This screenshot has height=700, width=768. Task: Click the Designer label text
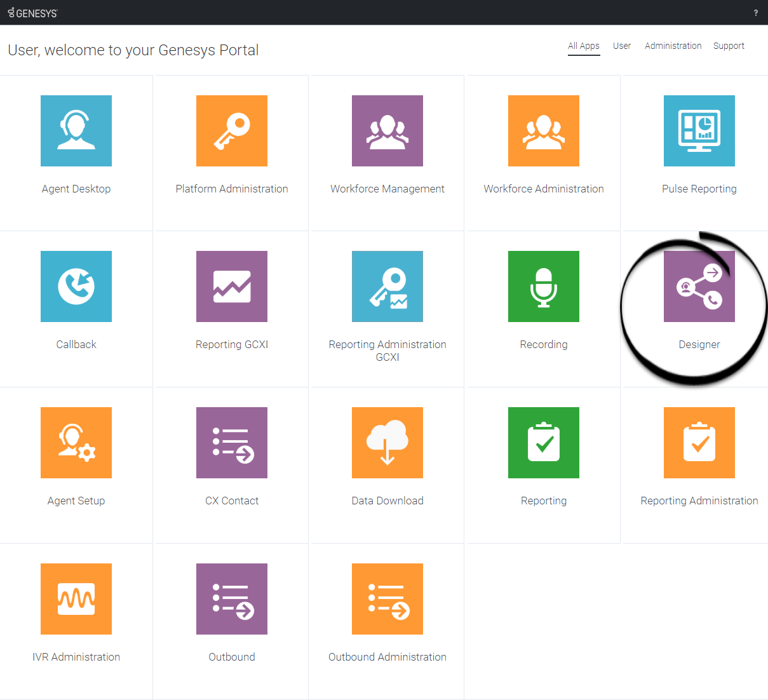coord(699,344)
